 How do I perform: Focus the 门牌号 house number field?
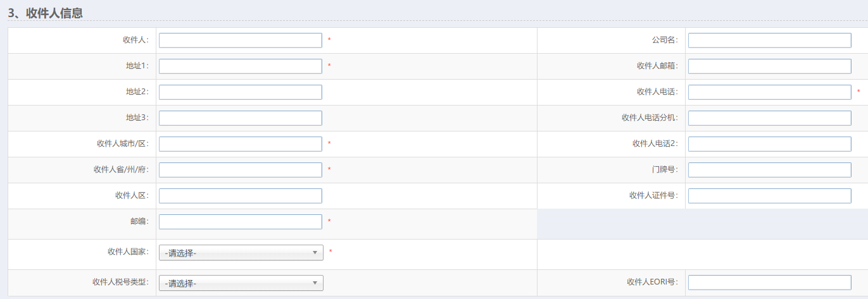[x=769, y=170]
